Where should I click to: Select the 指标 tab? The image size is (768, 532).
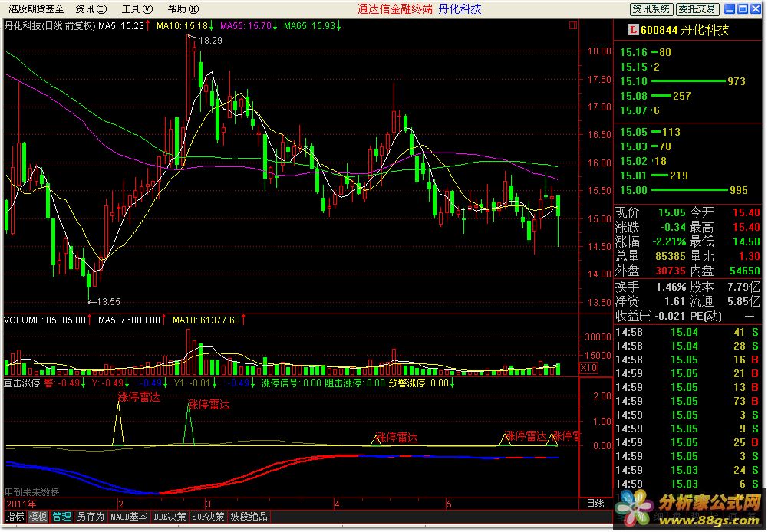15,517
